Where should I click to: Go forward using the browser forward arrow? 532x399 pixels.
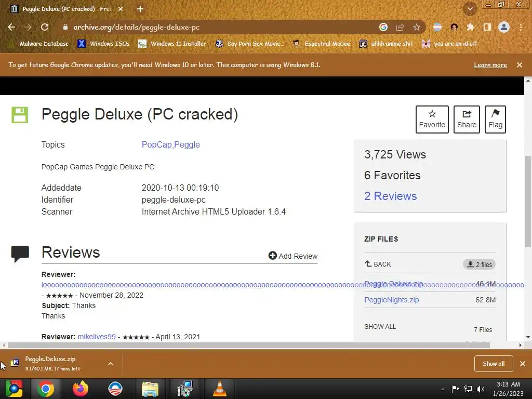(28, 27)
